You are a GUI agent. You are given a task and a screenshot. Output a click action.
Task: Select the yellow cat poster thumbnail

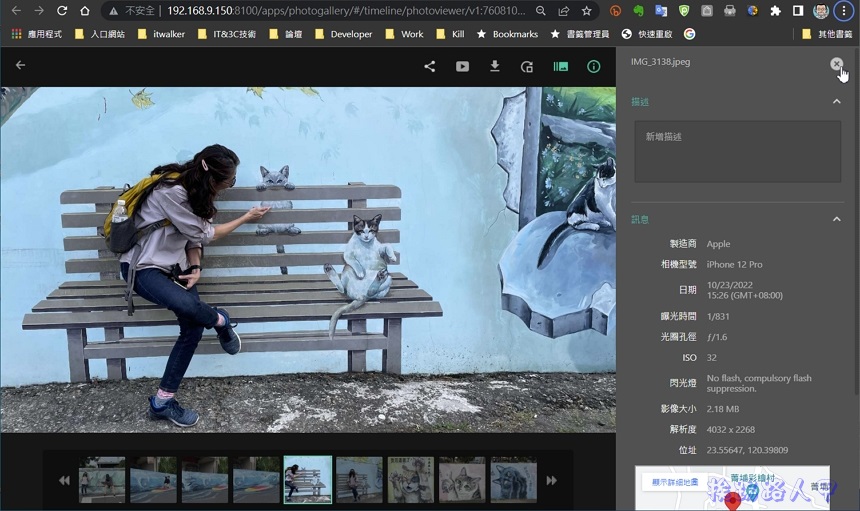(411, 480)
